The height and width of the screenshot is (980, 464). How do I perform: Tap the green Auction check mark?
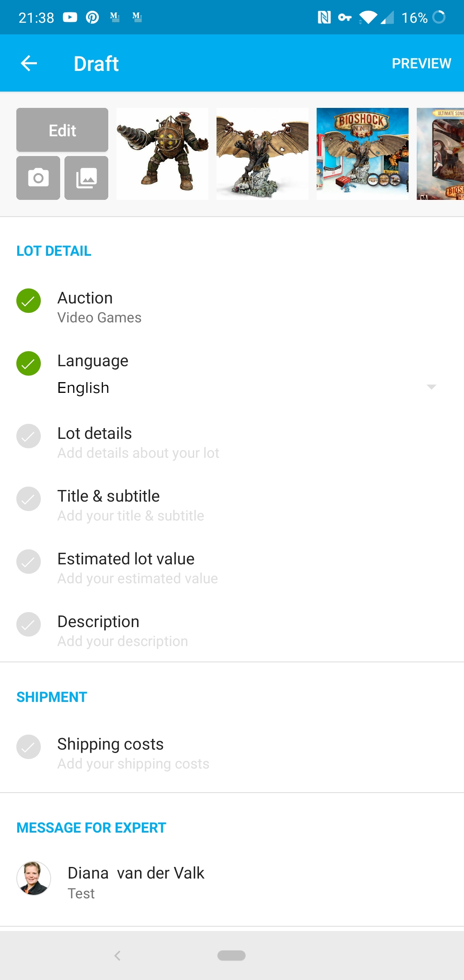tap(28, 300)
